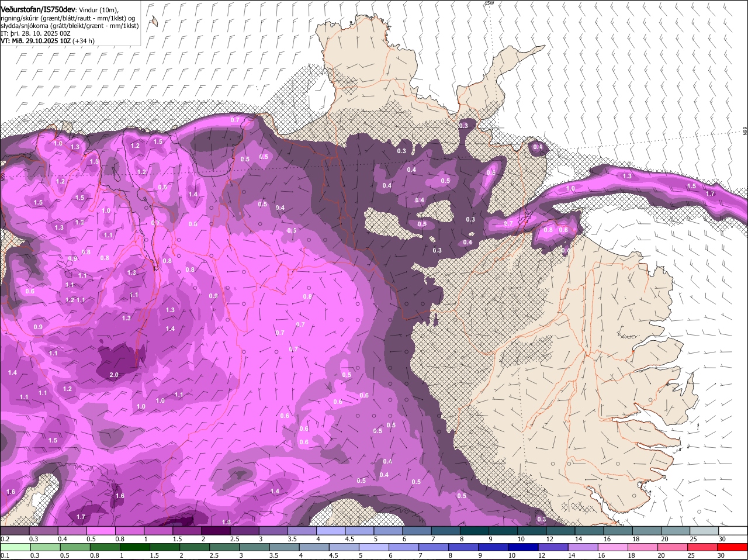Pick green-row swatch between 0.8 and 1
Viewport: 748px width, 560px height.
[105, 547]
